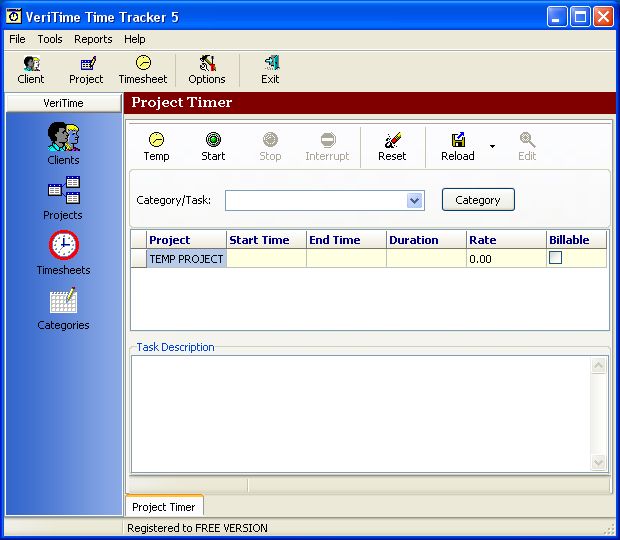Screen dimensions: 620x540
Task: Toggle the Billable checkbox for TEMP PROJECT
Action: 556,258
